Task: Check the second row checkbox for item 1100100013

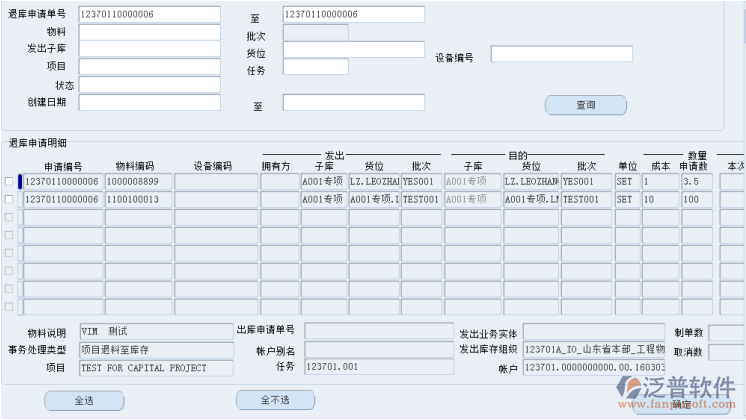Action: (x=9, y=200)
